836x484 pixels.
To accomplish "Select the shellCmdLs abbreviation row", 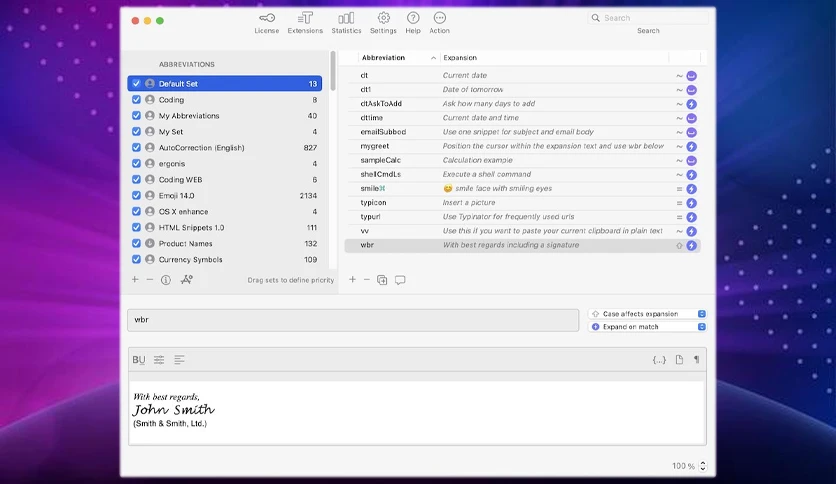I will point(522,174).
